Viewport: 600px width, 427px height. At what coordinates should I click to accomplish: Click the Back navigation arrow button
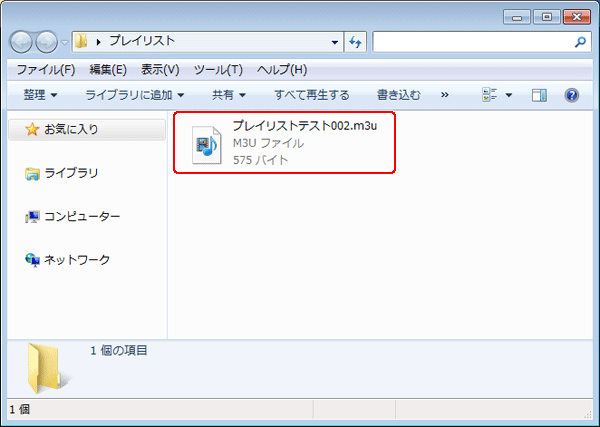click(x=23, y=42)
